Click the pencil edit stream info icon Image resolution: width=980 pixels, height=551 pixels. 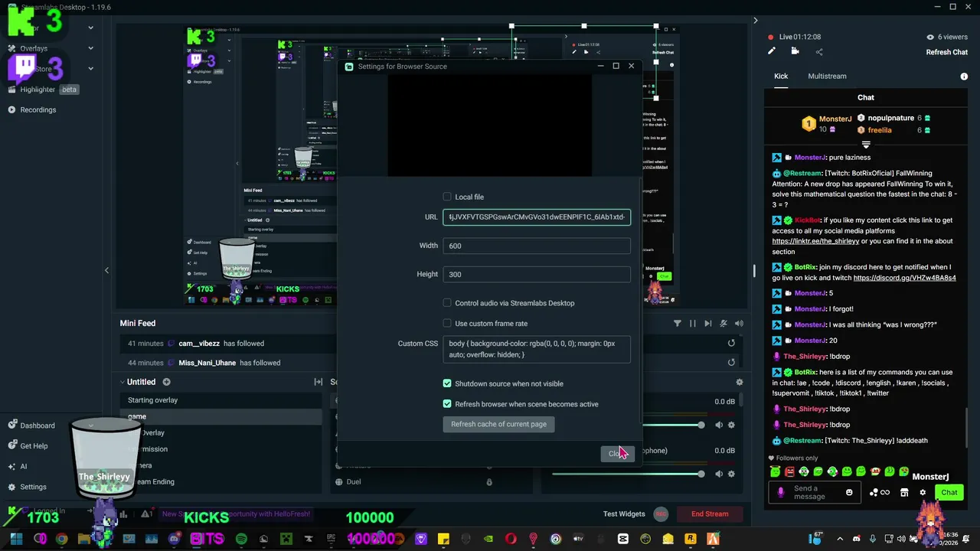pyautogui.click(x=772, y=51)
